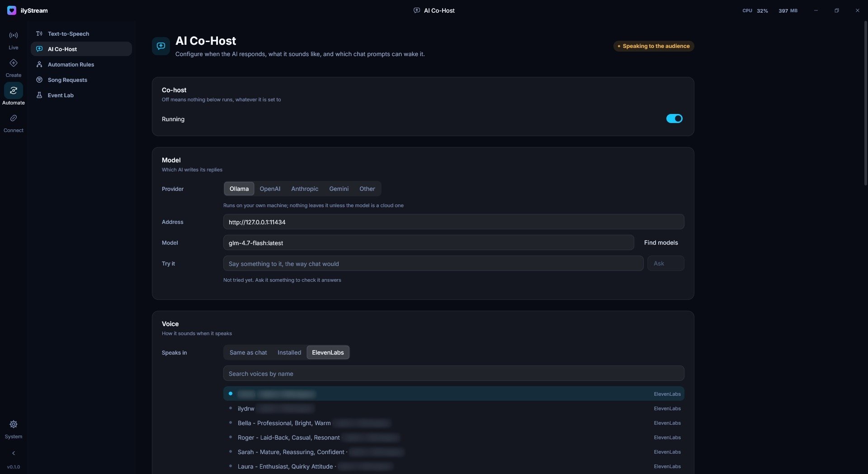Collapse the sidebar with the chevron arrow
Viewport: 868px width, 474px height.
click(14, 453)
